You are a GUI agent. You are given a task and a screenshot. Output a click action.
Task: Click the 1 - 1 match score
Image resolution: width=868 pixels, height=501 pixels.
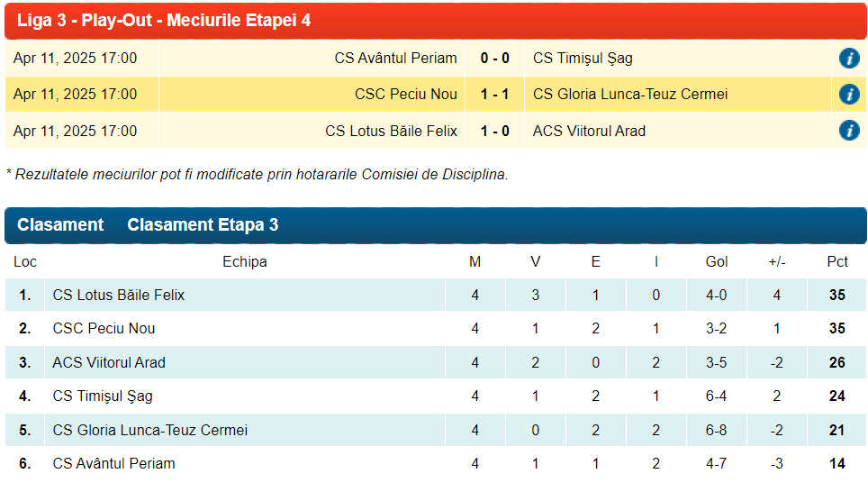[x=494, y=95]
